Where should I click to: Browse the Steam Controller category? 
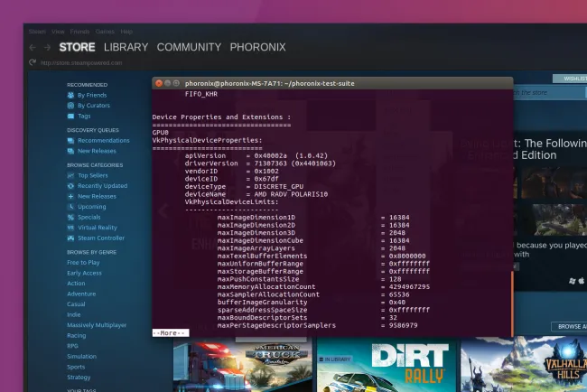point(101,238)
